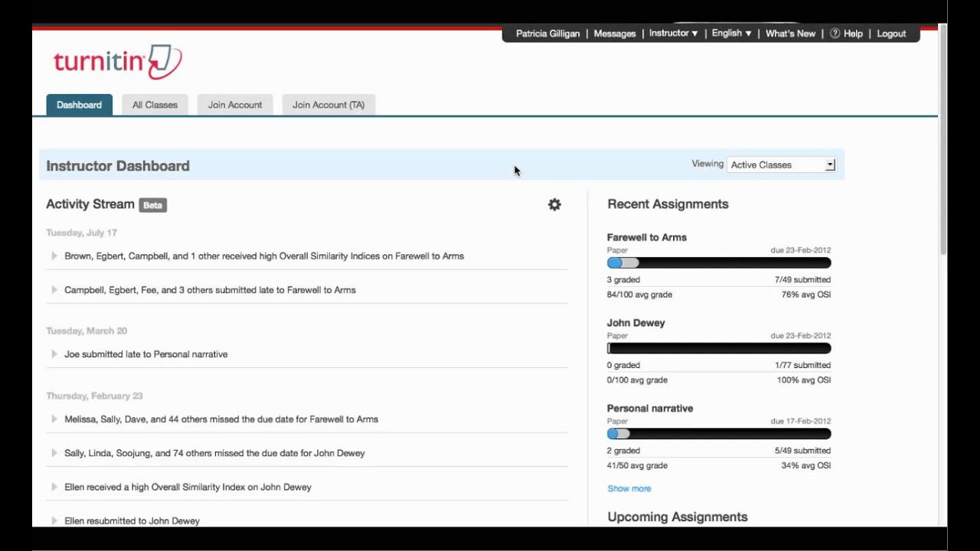Click the Logout link
This screenshot has height=551, width=980.
click(891, 34)
